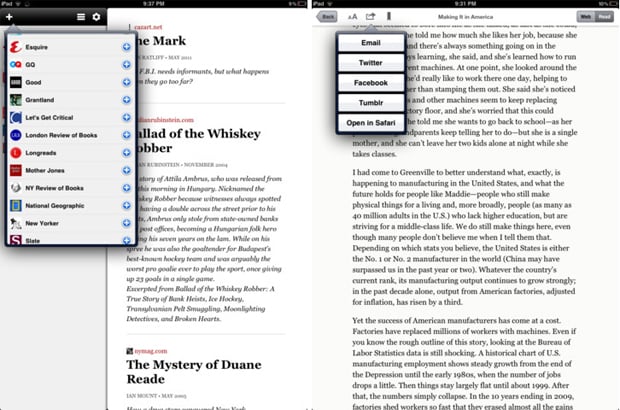Add Longreads with its blue plus button
The image size is (620, 410).
point(127,153)
